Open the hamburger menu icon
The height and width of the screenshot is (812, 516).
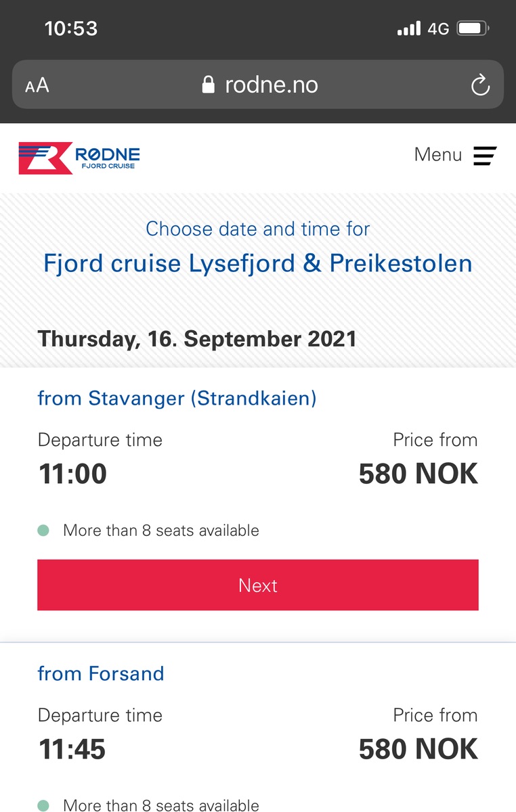tap(485, 156)
